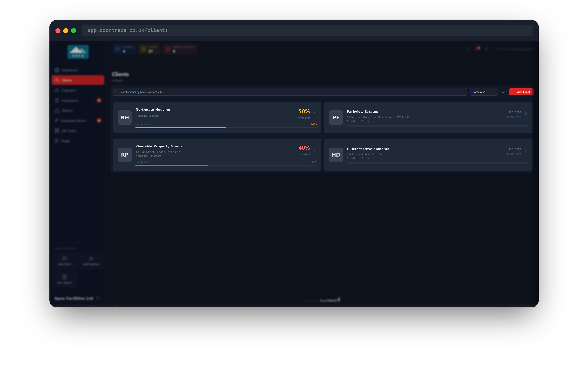Open QR Codes in the sidebar

pos(78,131)
